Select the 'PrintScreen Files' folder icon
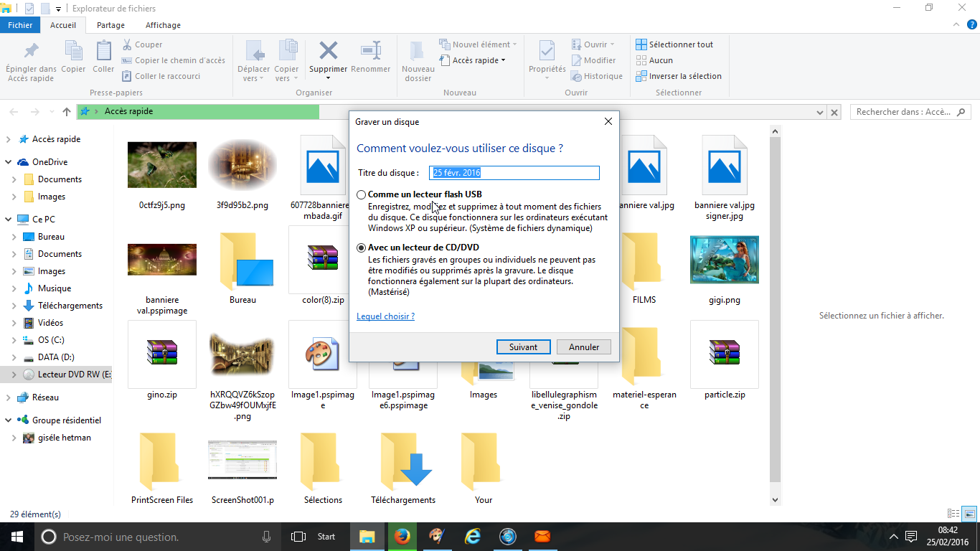The height and width of the screenshot is (551, 980). click(159, 460)
